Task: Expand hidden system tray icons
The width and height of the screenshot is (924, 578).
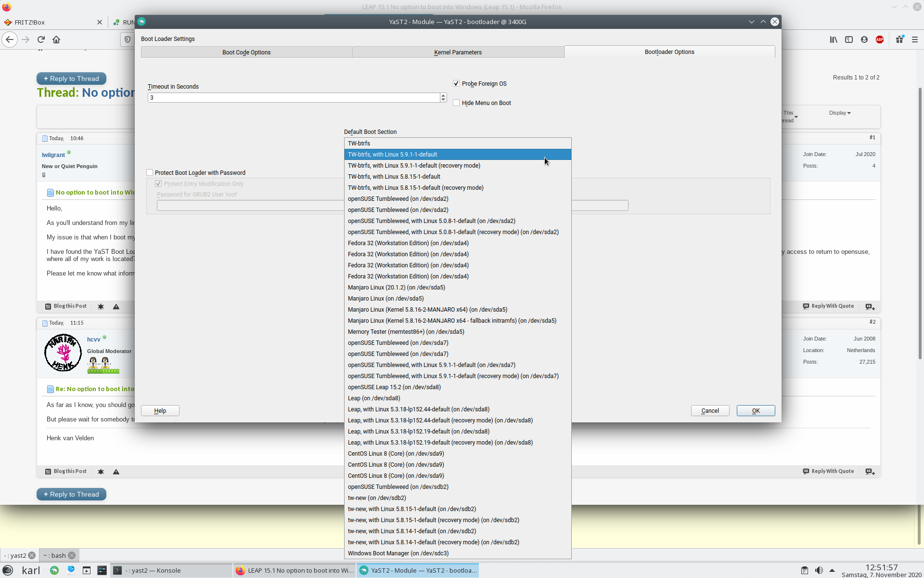Action: click(x=832, y=570)
